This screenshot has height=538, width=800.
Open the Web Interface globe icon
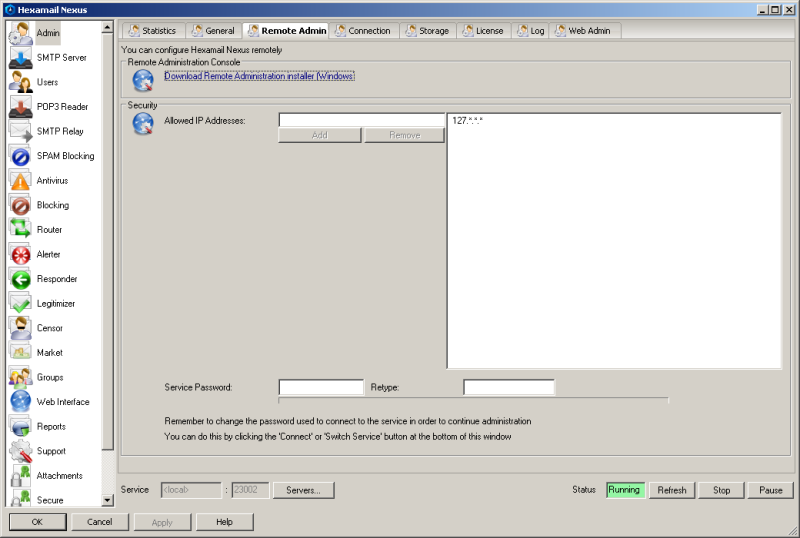pyautogui.click(x=20, y=402)
